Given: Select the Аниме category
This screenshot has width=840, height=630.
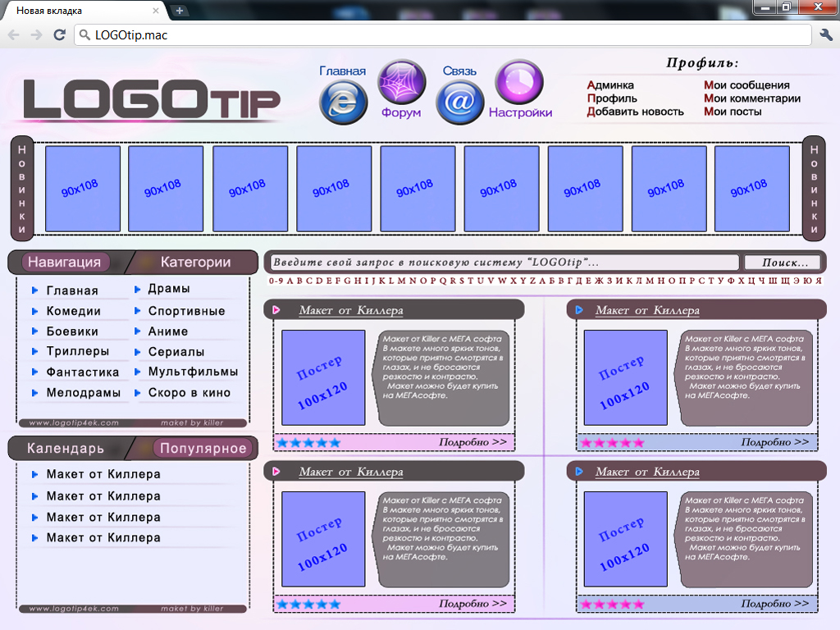Looking at the screenshot, I should tap(168, 331).
